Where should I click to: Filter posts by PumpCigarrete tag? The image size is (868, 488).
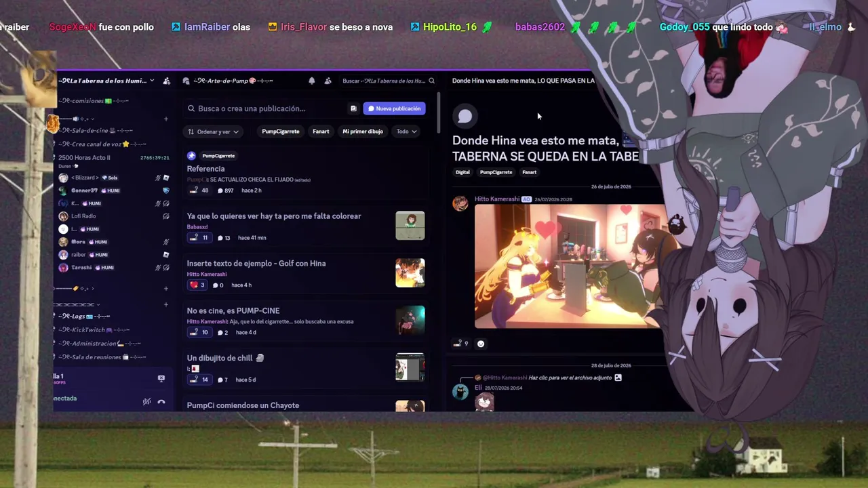pos(281,131)
